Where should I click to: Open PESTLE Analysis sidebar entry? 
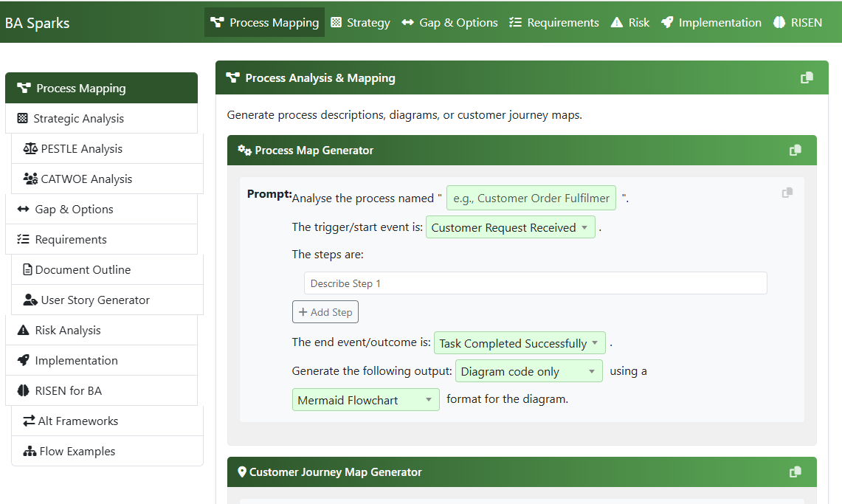pos(108,148)
